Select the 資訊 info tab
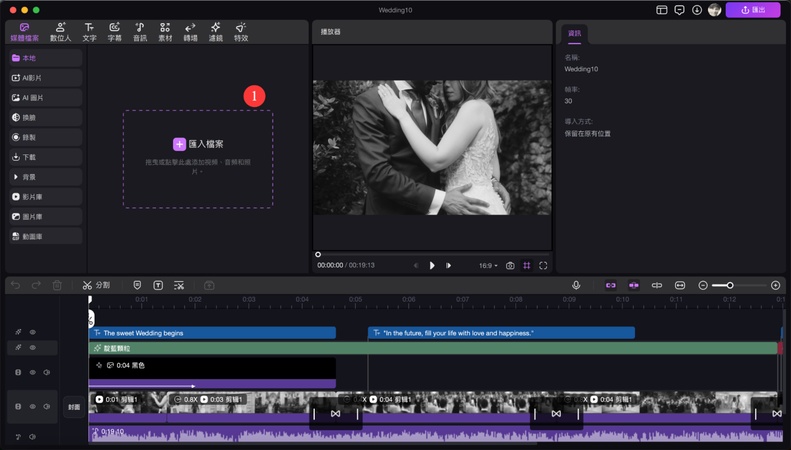Viewport: 791px width, 450px height. pos(574,33)
